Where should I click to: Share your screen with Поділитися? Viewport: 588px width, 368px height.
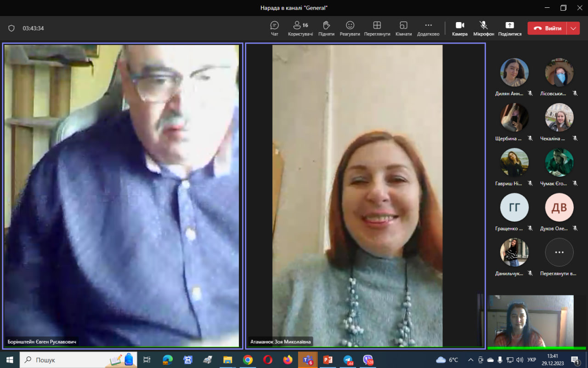[x=510, y=28]
